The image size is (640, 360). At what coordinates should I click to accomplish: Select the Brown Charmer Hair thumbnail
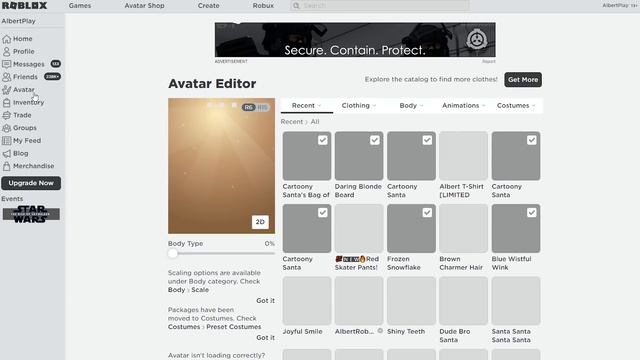point(463,228)
